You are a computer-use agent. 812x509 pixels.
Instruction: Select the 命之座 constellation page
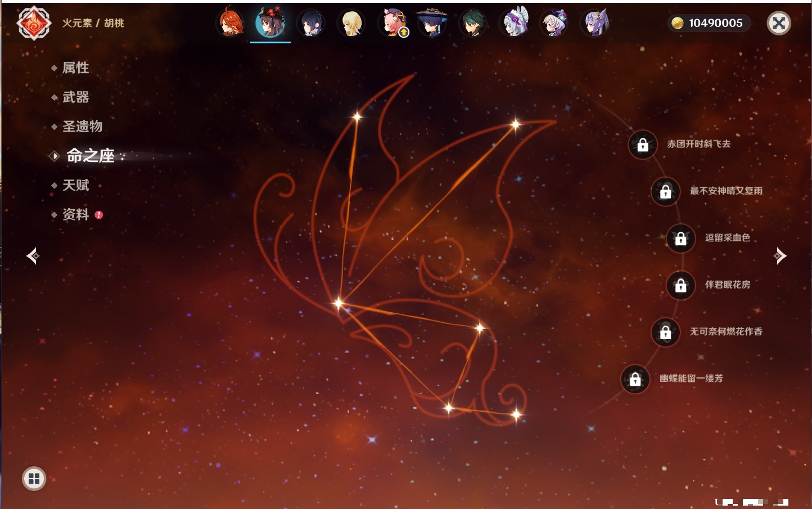click(90, 156)
